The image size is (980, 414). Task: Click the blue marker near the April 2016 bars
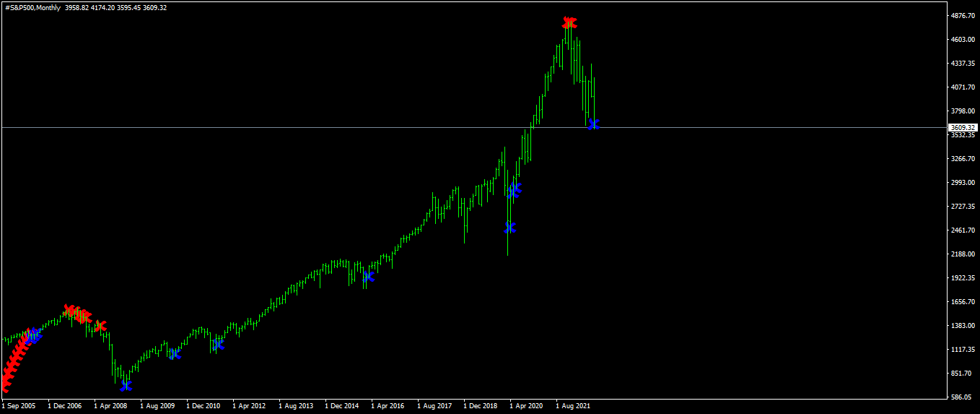[369, 276]
